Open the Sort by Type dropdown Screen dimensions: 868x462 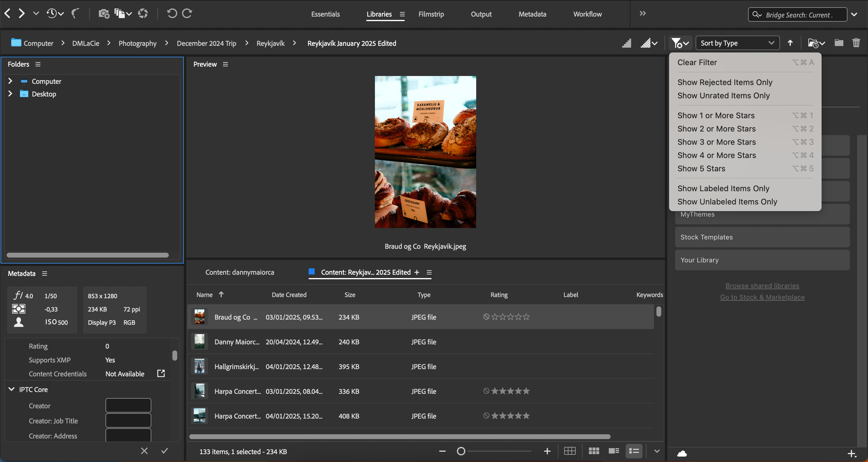point(737,43)
